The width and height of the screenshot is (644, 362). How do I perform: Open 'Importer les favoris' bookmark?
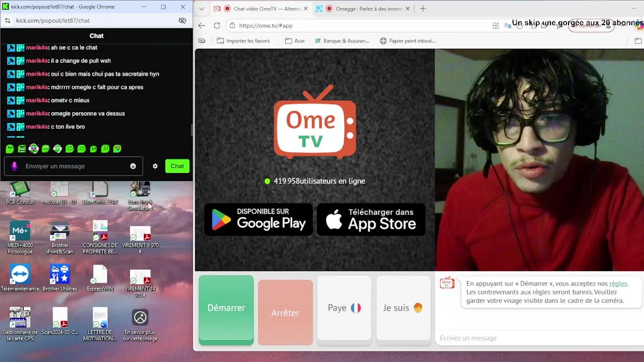pyautogui.click(x=243, y=41)
